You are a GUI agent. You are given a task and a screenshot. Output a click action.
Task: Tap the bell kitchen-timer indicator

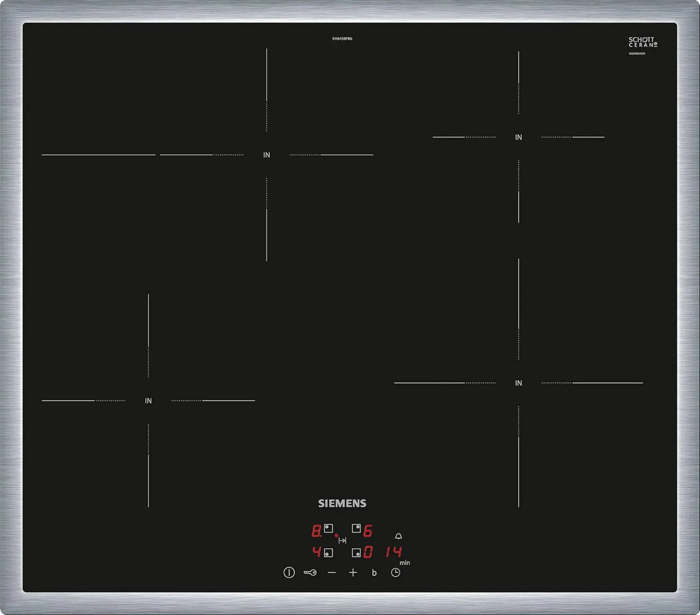point(398,536)
